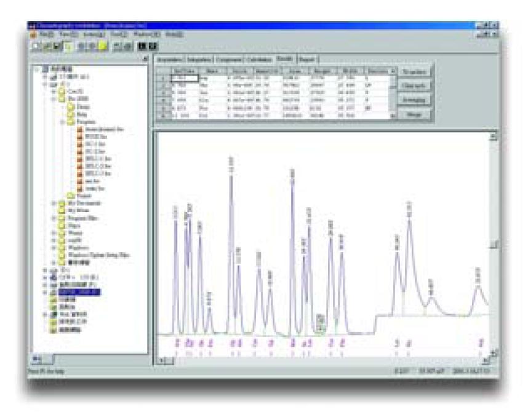Screen dimensions: 528x420
Task: Switch to the Component tab
Action: pyautogui.click(x=229, y=60)
